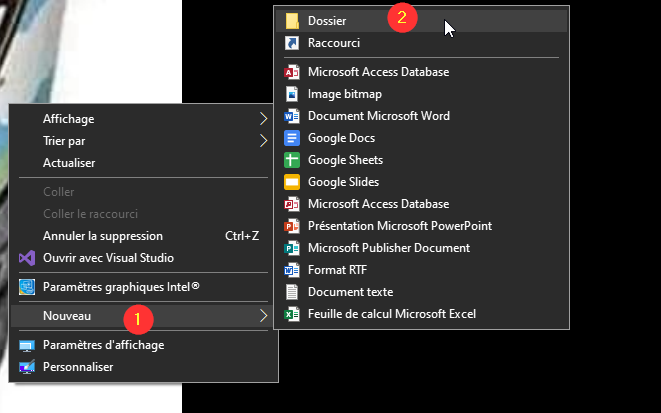The width and height of the screenshot is (661, 413).
Task: Click the monitor icon for Paramètres d'affichage
Action: (27, 345)
